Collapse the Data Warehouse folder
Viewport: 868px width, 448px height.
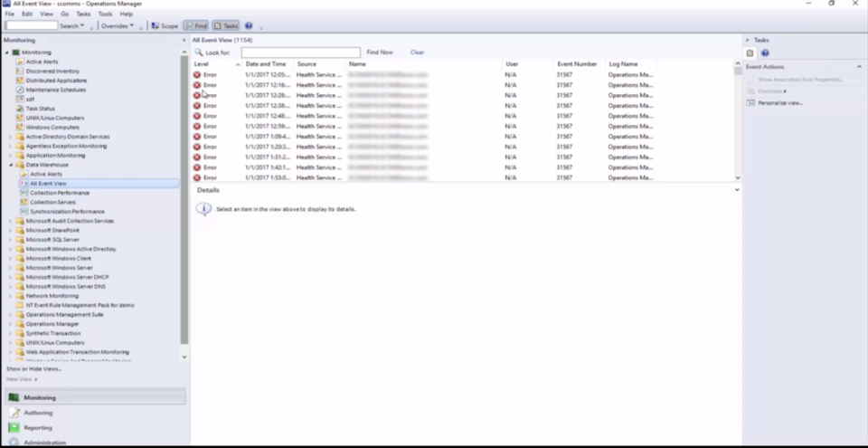tap(11, 166)
